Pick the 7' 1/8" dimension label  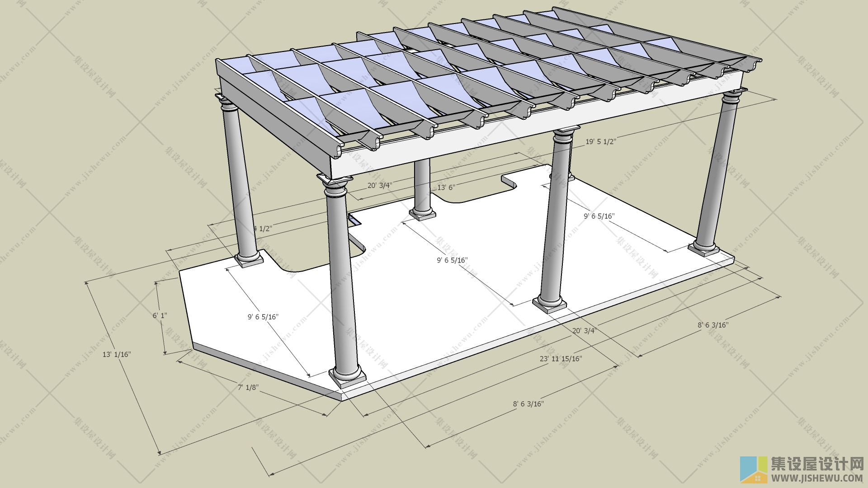(x=248, y=387)
